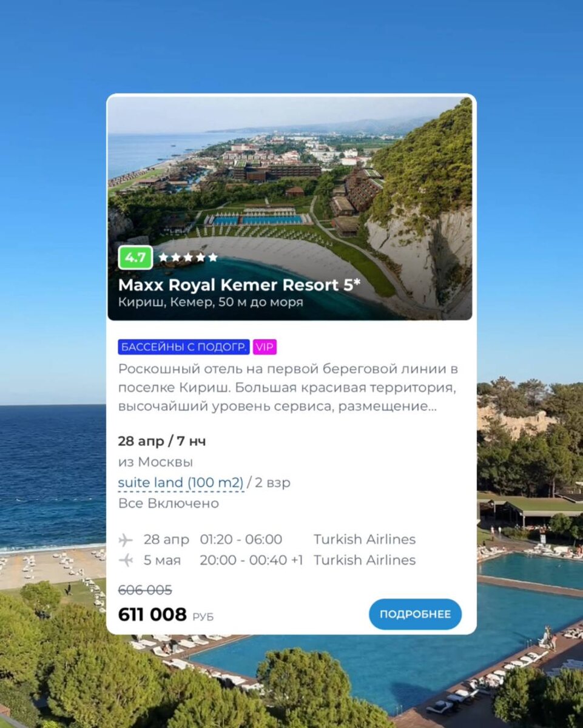
Task: Click Turkish Airlines on the return flight
Action: point(365,560)
